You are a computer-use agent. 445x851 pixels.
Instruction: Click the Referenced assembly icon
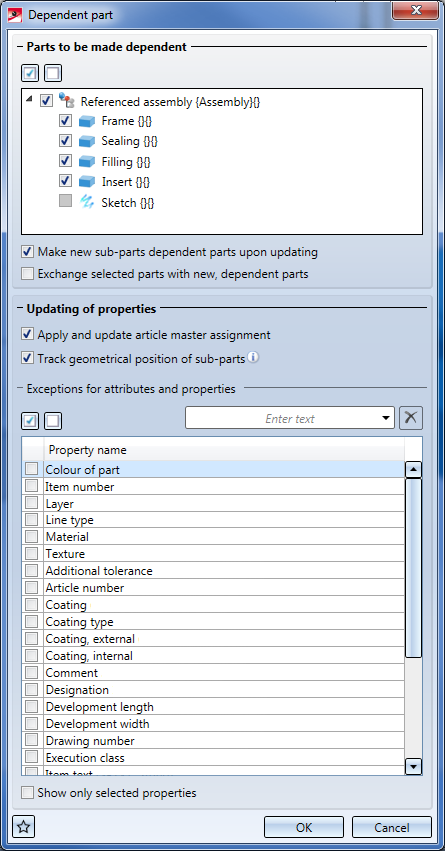pyautogui.click(x=66, y=100)
